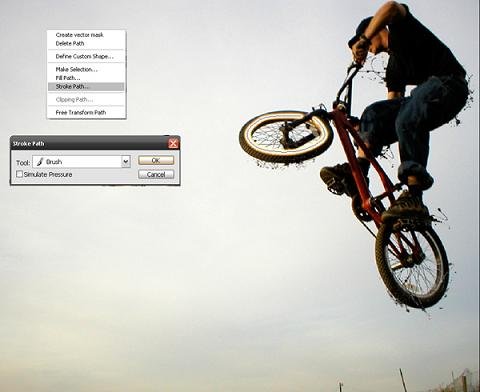Click the rear bicycle wheel in canvas
The width and height of the screenshot is (480, 392).
[x=412, y=263]
